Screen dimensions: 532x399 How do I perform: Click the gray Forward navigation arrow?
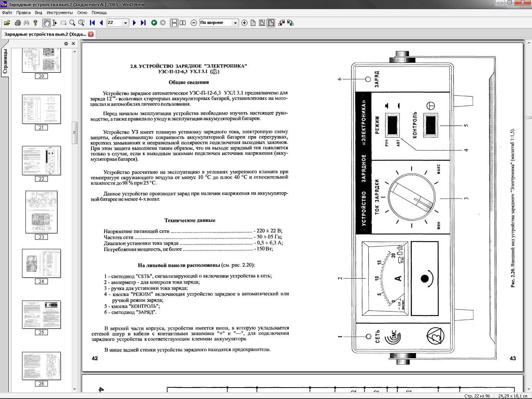(163, 23)
